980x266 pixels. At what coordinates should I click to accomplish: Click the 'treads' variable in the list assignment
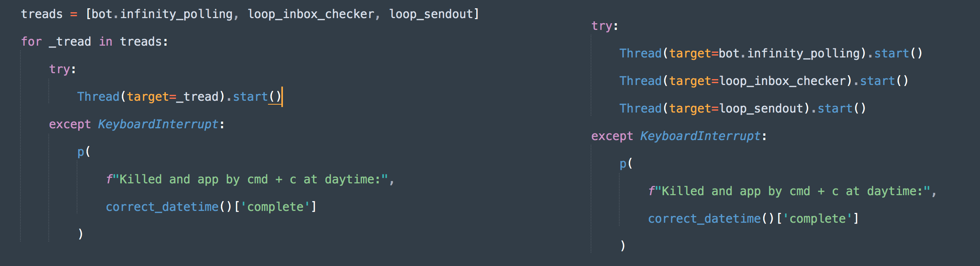[42, 14]
